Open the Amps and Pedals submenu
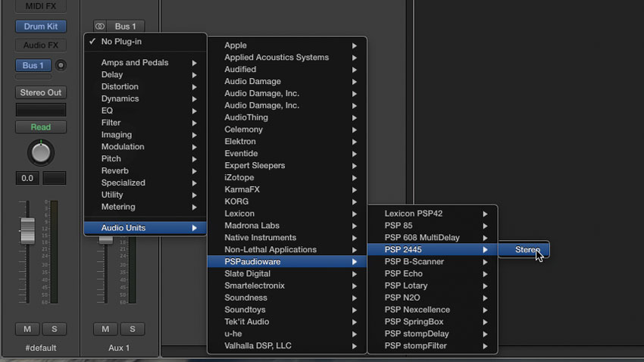644x362 pixels. point(145,62)
